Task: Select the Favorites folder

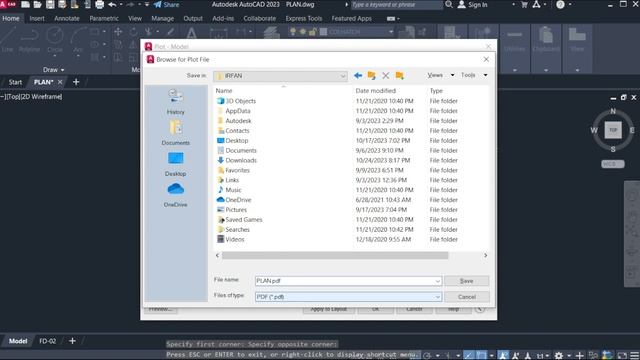Action: [x=233, y=170]
